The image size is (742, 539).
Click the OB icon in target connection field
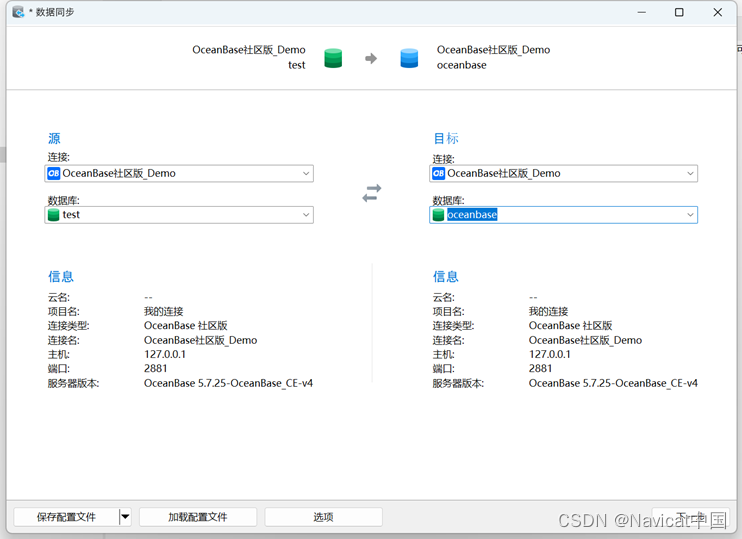(x=438, y=173)
